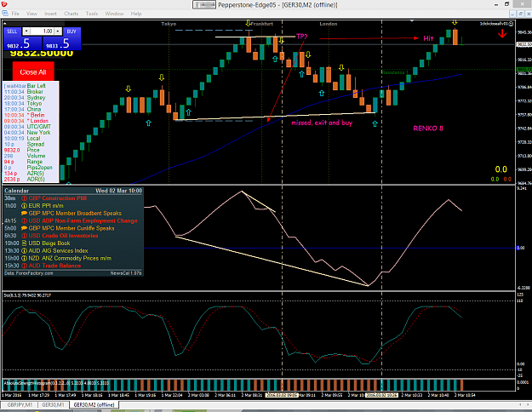532x412 pixels.
Task: Click GBP MPC Member Broadbent Speaks event
Action: 72,213
